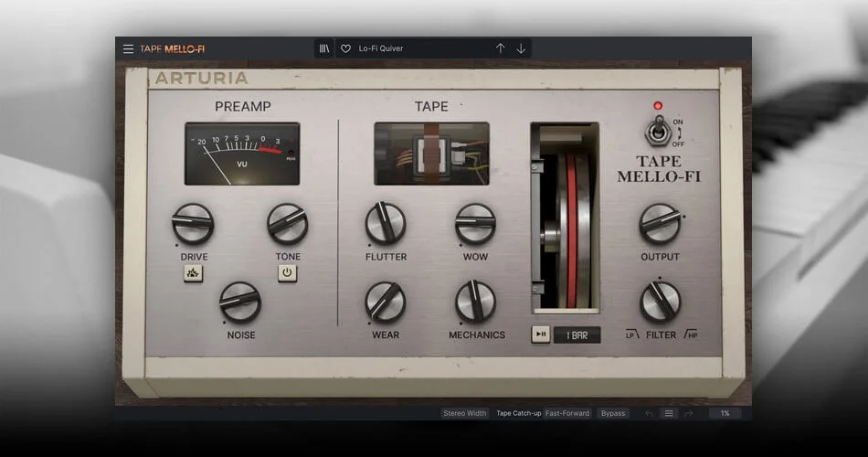
Task: Select next preset with down arrow
Action: tap(521, 48)
